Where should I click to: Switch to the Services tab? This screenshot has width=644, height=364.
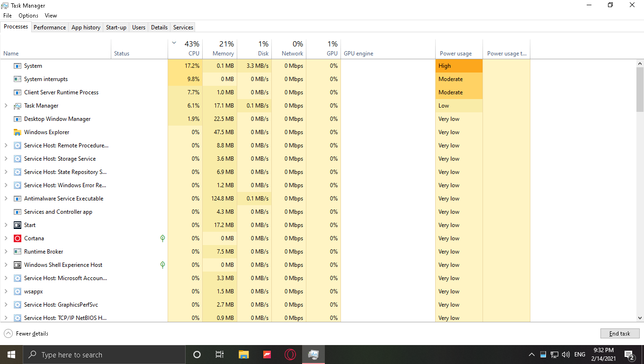183,27
